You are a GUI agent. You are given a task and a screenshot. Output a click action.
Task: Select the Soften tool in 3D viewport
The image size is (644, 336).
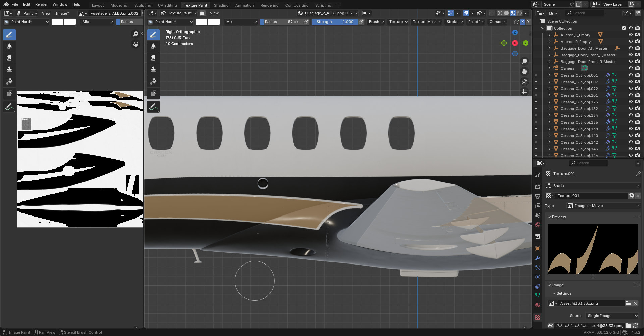point(153,46)
